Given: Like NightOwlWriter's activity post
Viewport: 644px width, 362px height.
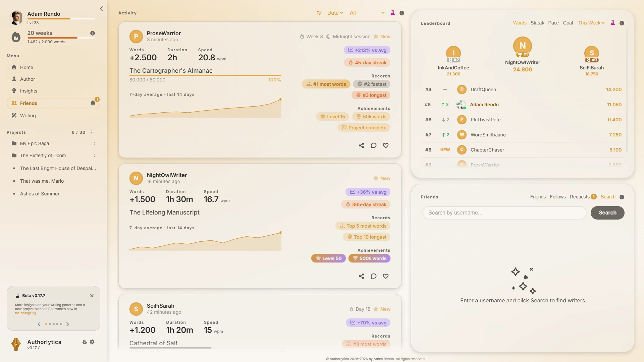Looking at the screenshot, I should 386,276.
